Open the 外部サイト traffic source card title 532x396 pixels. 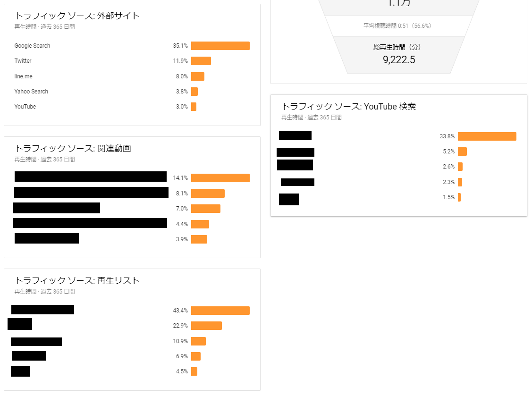(x=77, y=16)
